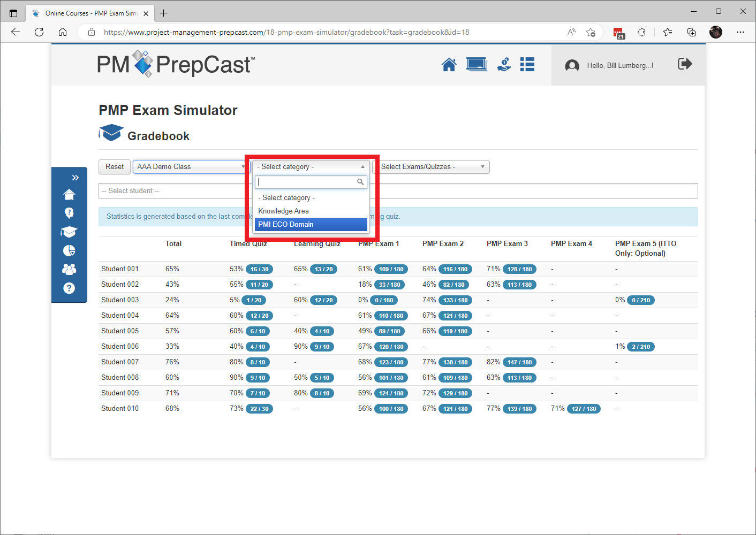
Task: Close the Online Courses tab
Action: pyautogui.click(x=146, y=13)
